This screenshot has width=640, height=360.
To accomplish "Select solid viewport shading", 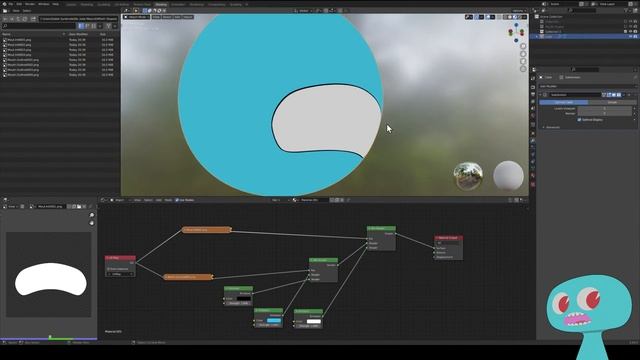I will point(510,17).
